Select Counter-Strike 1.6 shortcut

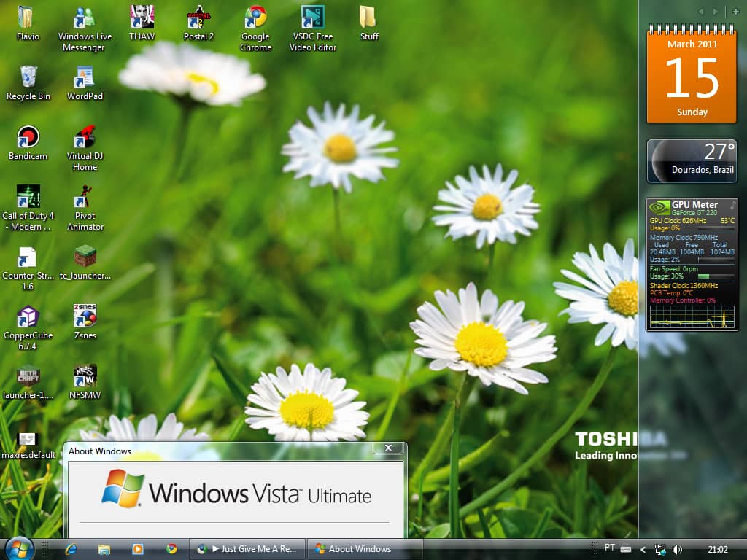(x=27, y=268)
